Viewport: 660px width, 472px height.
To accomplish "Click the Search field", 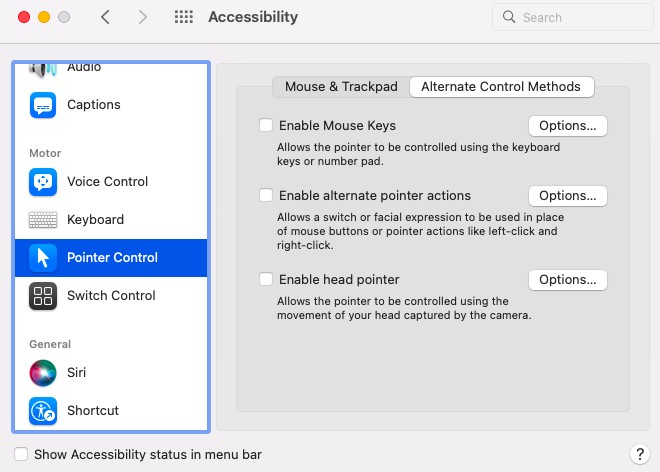I will (x=572, y=17).
